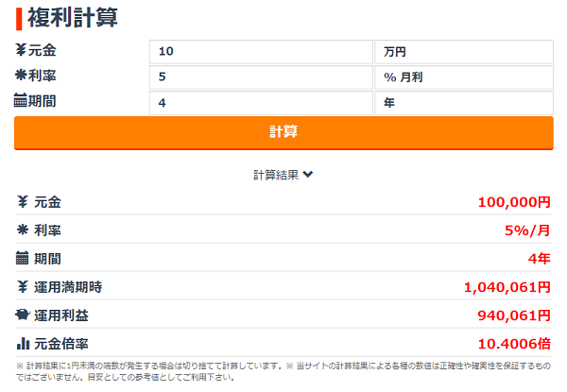Select the 10.4006倍 multiplier value
Viewport: 567px width, 392px height.
click(514, 344)
